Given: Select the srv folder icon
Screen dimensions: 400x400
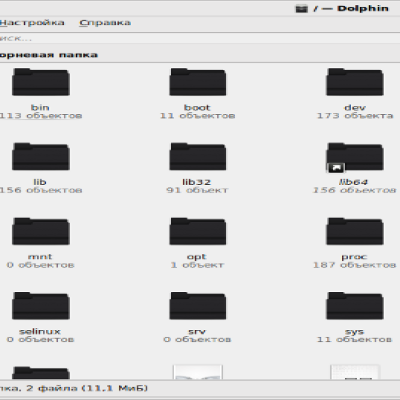Looking at the screenshot, I should (198, 306).
